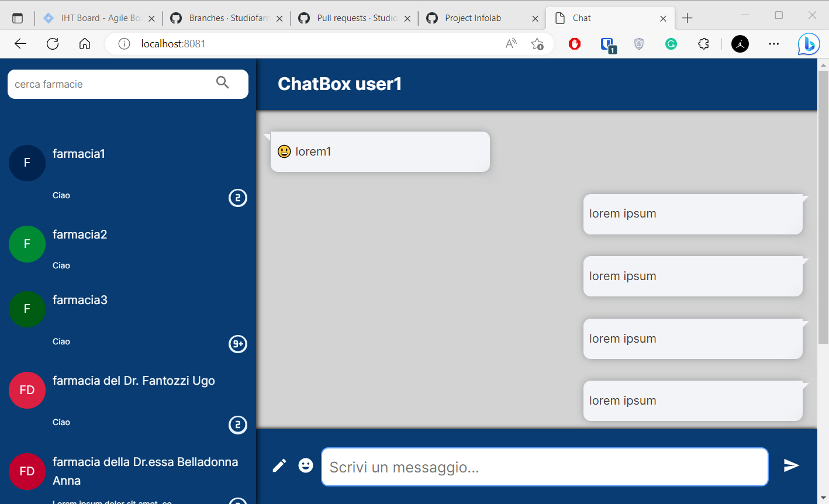Open the Grammarly extension icon
This screenshot has height=504, width=829.
click(671, 44)
